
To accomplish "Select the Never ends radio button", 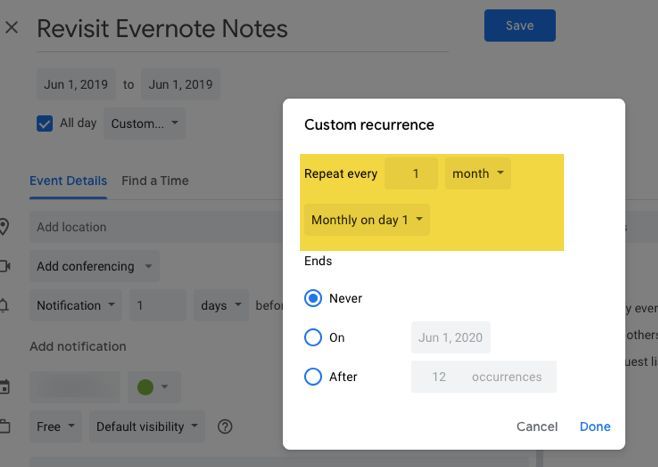I will tap(313, 298).
